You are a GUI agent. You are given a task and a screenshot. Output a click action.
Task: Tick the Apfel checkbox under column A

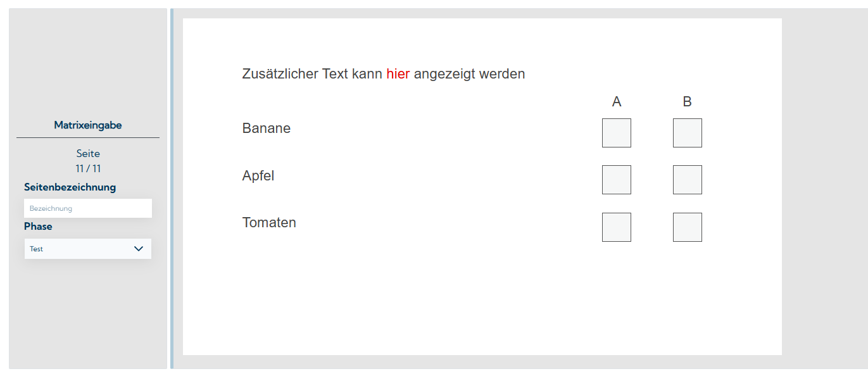[616, 180]
